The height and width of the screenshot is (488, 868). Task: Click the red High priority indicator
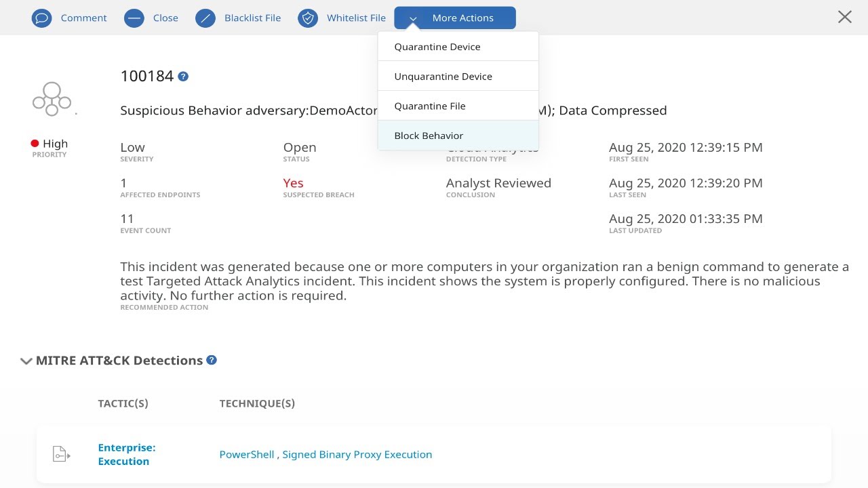pyautogui.click(x=35, y=144)
